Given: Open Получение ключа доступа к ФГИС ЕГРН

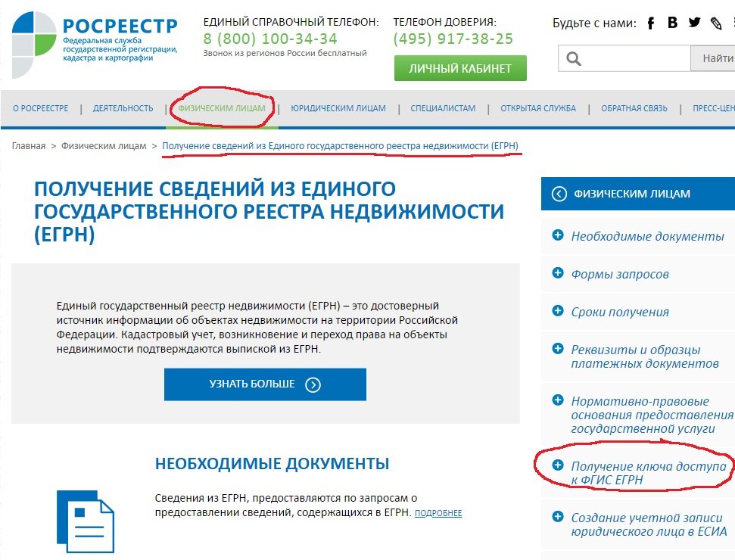Looking at the screenshot, I should [648, 473].
